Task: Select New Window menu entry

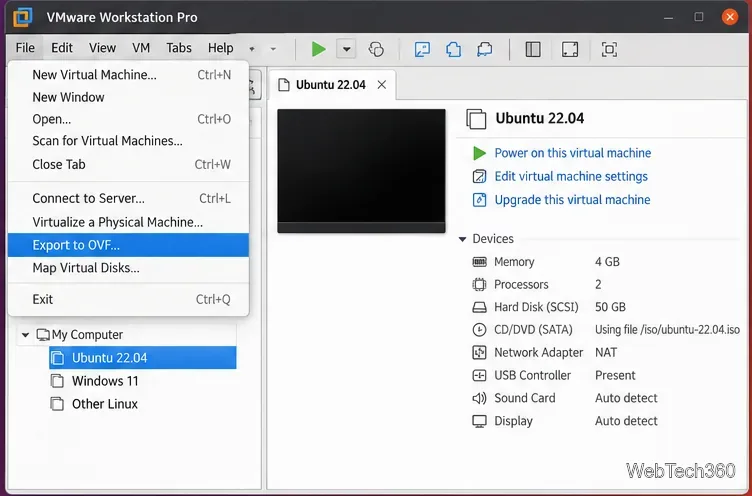Action: coord(129,97)
